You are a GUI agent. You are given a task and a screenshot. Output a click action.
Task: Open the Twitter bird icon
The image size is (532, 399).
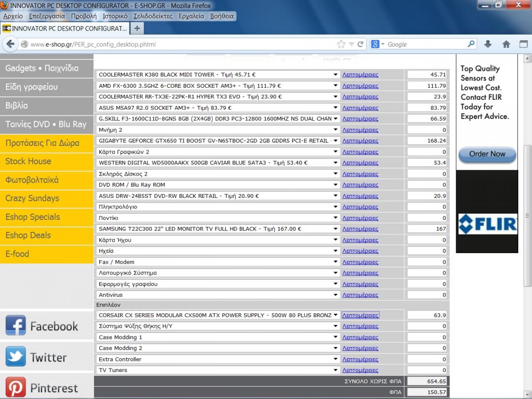click(16, 357)
